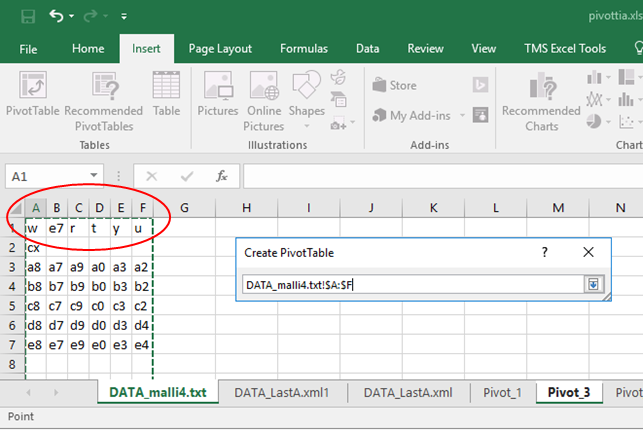This screenshot has width=643, height=430.
Task: Click the Store add-in button
Action: tap(395, 86)
